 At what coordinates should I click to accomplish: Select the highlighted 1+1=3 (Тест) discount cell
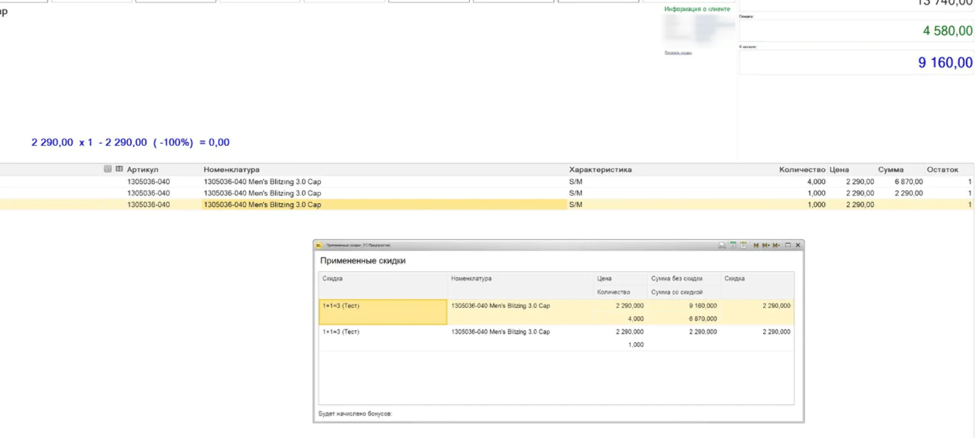click(383, 312)
